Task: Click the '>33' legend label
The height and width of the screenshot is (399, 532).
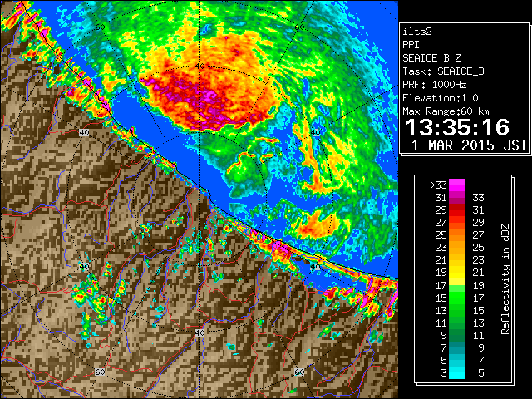Action: 438,185
